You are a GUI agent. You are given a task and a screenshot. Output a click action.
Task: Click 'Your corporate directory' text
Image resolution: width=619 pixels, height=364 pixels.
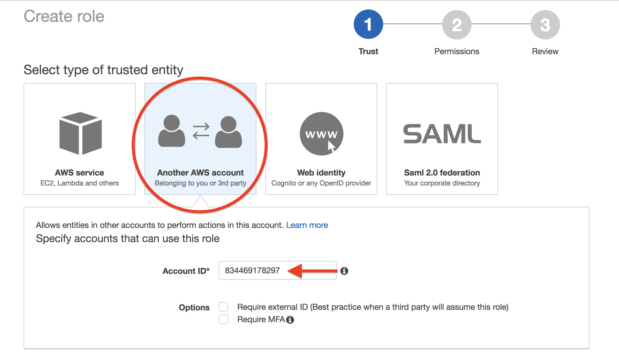tap(442, 183)
